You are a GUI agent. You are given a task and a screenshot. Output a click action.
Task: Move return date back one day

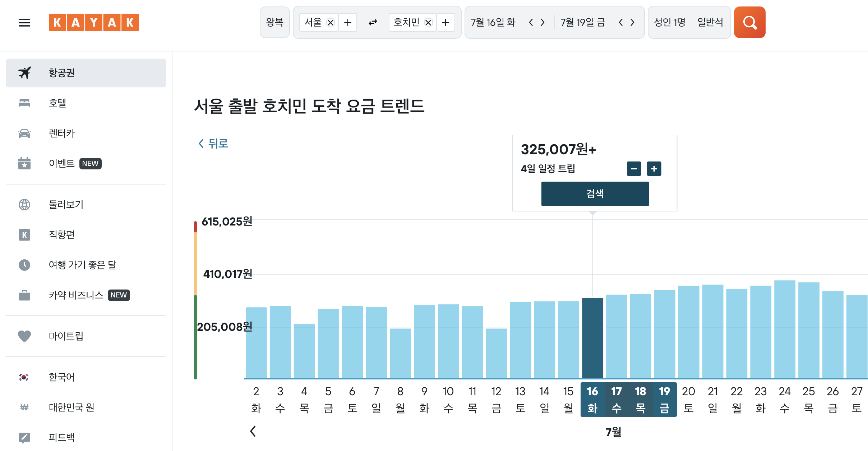point(620,23)
